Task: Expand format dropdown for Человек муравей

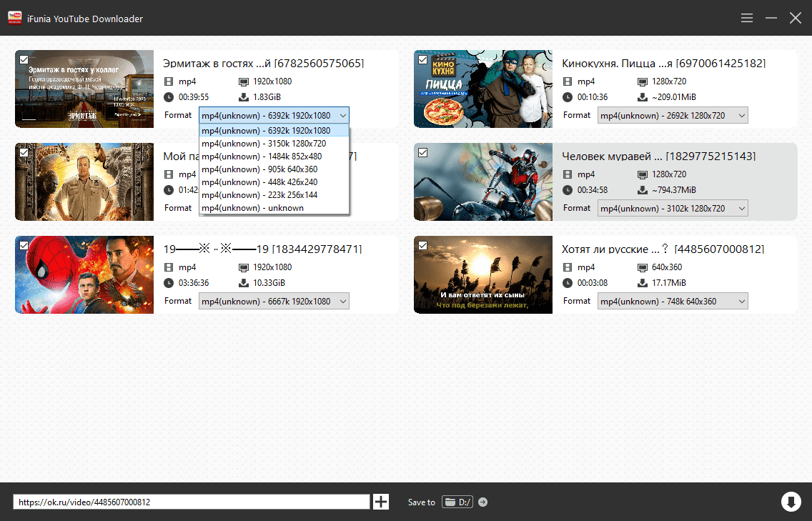Action: (673, 209)
